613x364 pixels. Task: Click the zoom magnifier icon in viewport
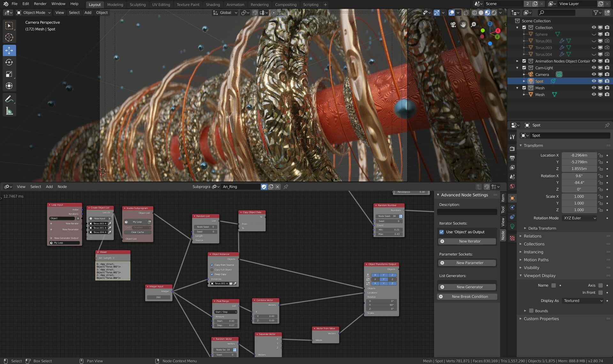pyautogui.click(x=474, y=25)
